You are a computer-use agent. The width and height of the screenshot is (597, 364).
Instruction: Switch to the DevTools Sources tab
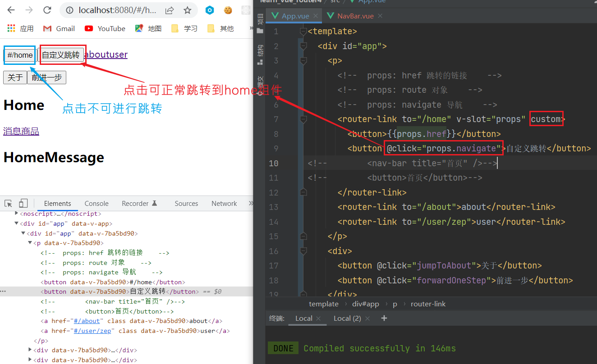tap(186, 204)
